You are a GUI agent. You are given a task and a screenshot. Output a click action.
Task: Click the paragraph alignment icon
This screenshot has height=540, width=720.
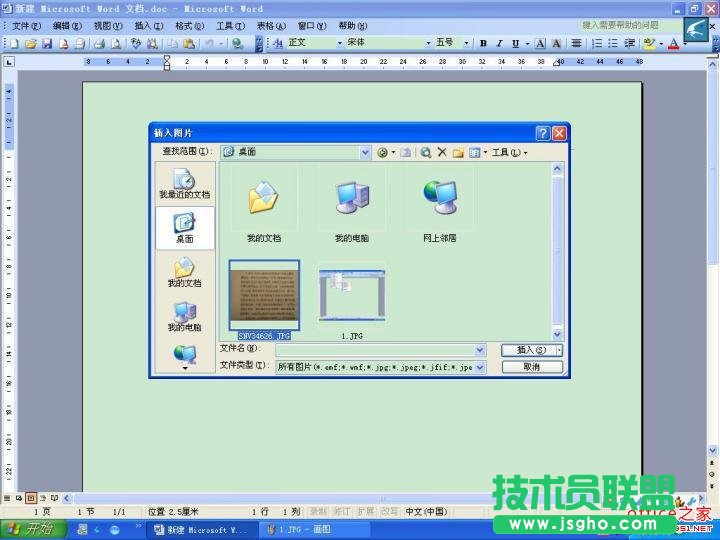[576, 44]
